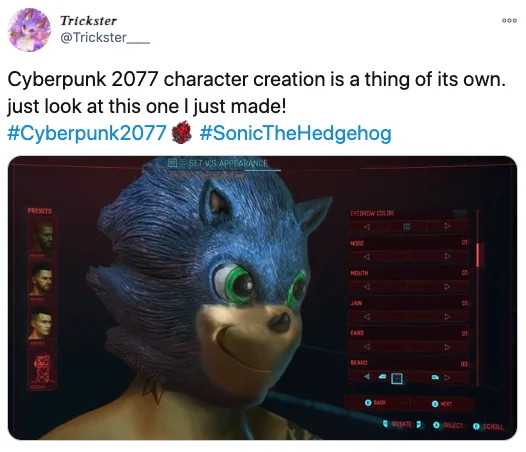Select the randomize preset icon
Viewport: 526px width, 452px height.
tap(43, 368)
